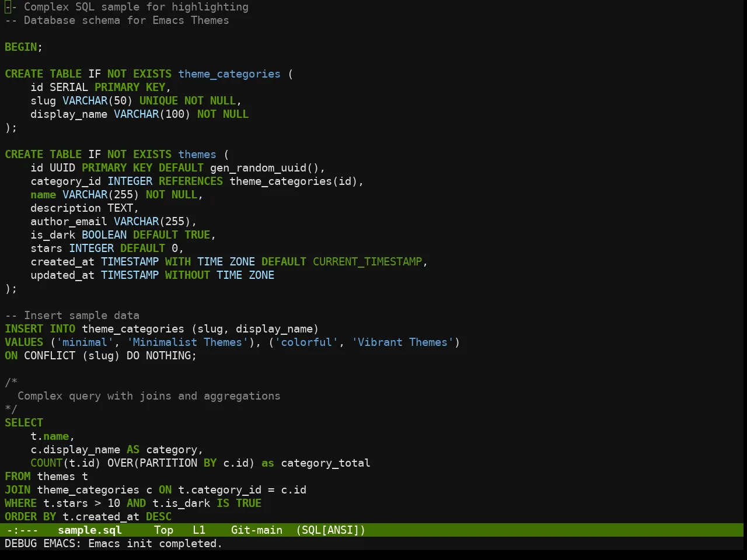Click 'c.display_name' in the select list
747x560 pixels.
(75, 450)
